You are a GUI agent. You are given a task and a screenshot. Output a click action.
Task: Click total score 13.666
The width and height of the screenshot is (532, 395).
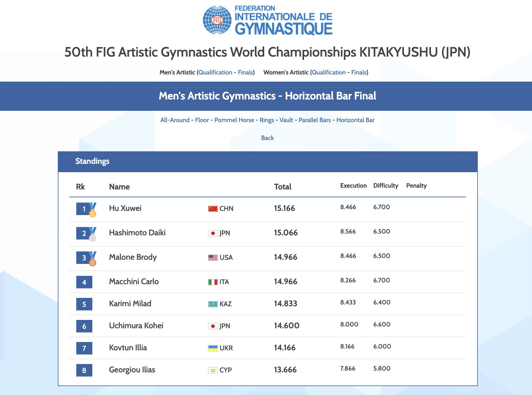pyautogui.click(x=285, y=370)
